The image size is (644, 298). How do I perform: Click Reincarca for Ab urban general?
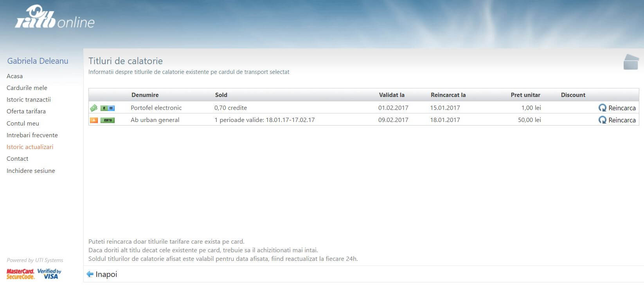point(622,120)
